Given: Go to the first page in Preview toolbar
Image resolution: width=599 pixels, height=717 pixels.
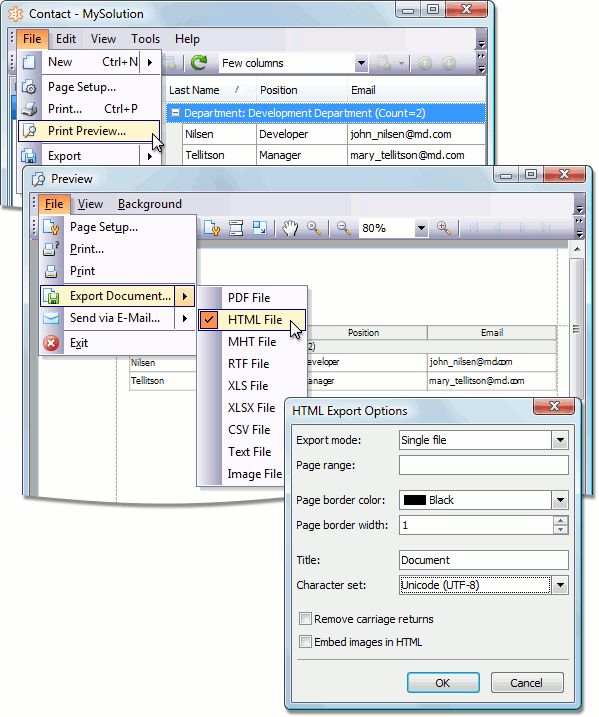Looking at the screenshot, I should click(474, 228).
